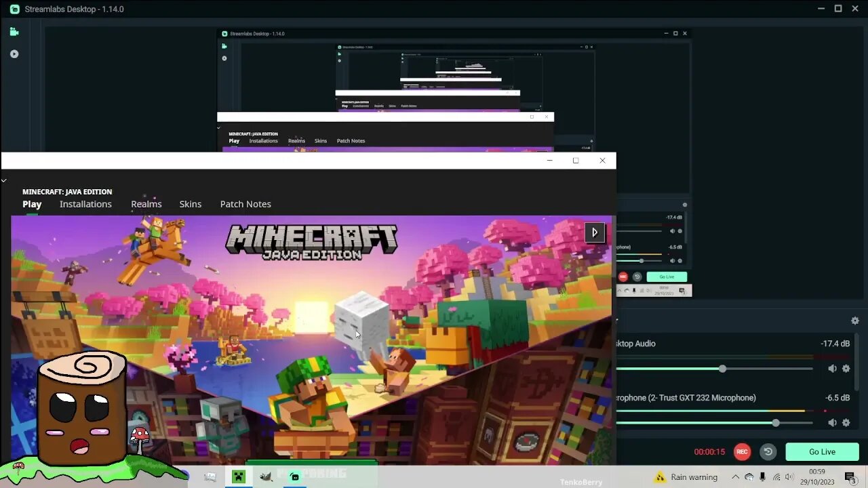Toggle the replay buffer button
868x488 pixels.
click(x=768, y=451)
